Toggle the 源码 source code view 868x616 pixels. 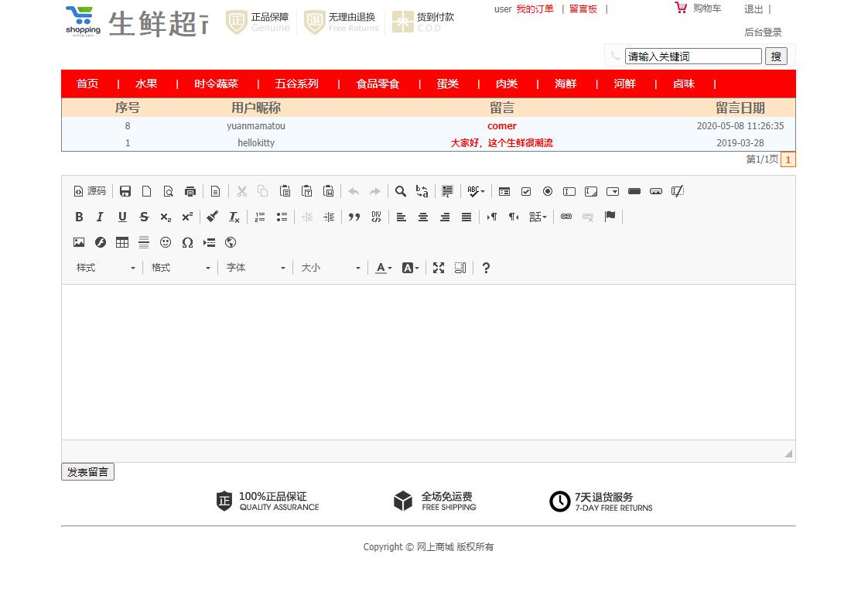[x=91, y=191]
